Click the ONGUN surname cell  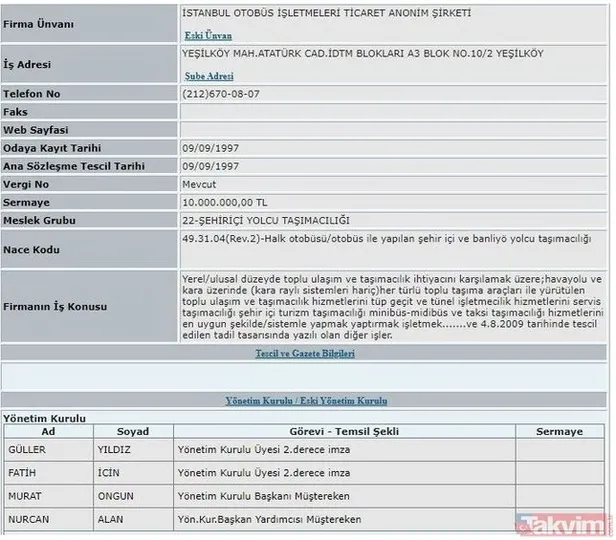pos(117,496)
